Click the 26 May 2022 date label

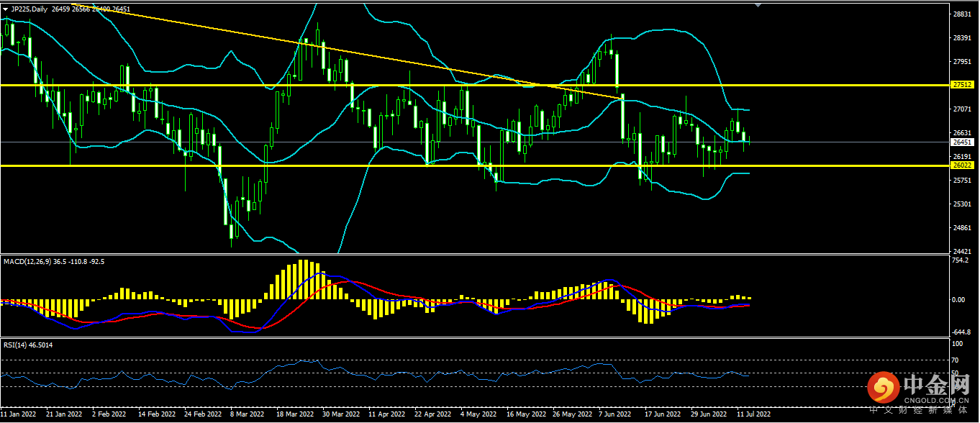(572, 415)
